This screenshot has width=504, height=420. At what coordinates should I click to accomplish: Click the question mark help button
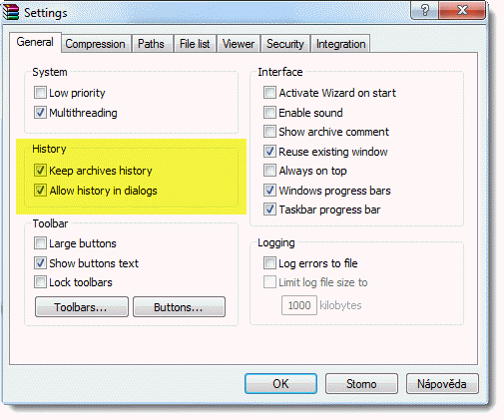[x=425, y=10]
